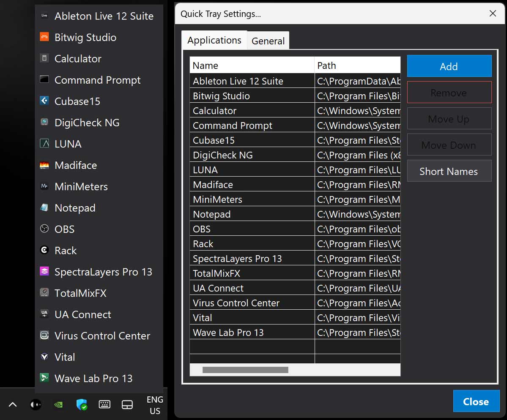
Task: Select the Cubase15 row in the table
Action: click(295, 140)
